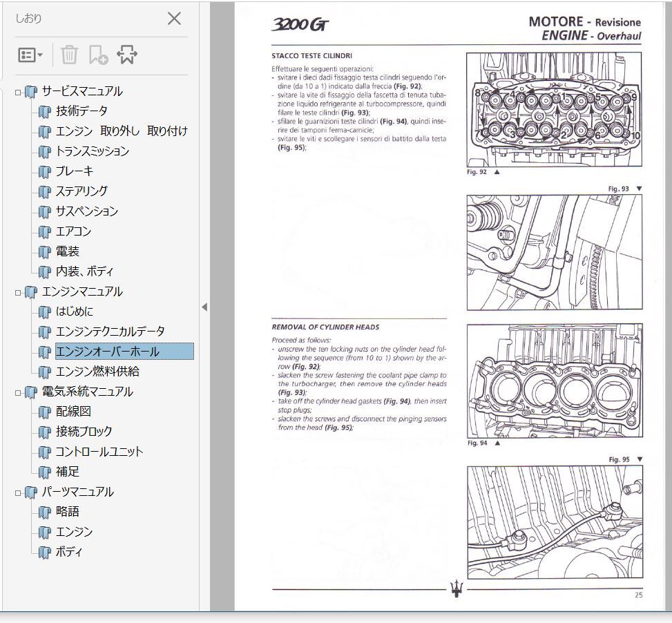
Task: Collapse the side panel using the splitter arrow
Action: (204, 307)
